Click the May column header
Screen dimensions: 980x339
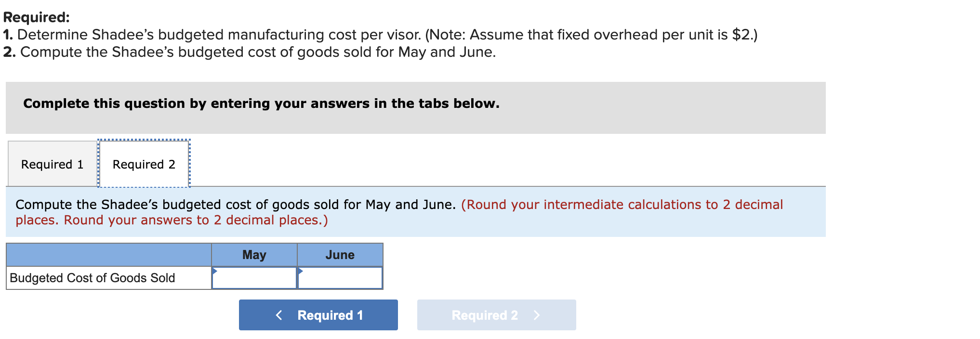pos(254,255)
